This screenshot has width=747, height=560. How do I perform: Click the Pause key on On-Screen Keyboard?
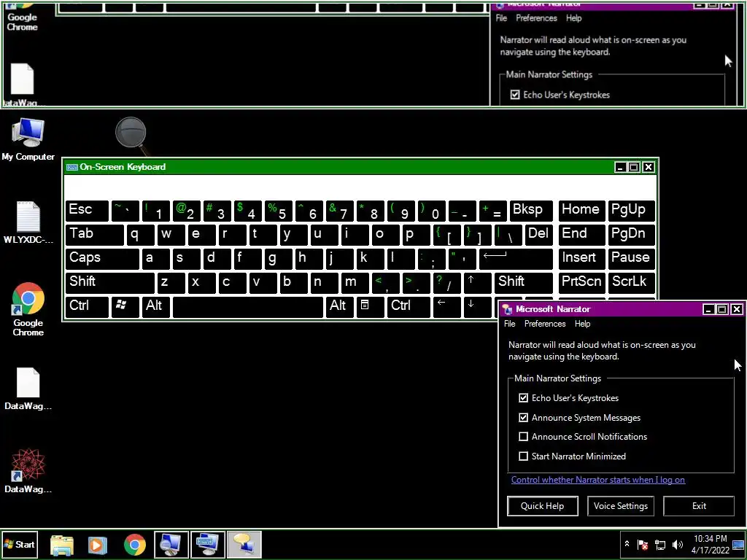631,258
